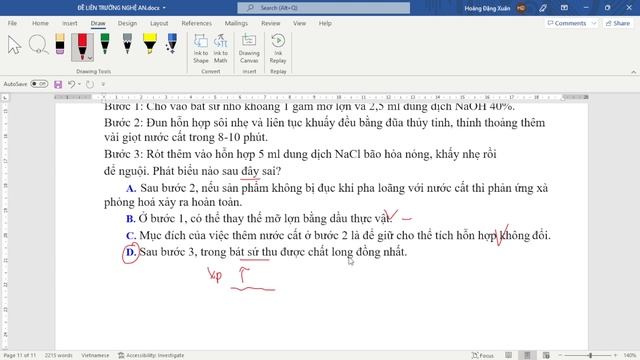The width and height of the screenshot is (640, 360).
Task: Pick the blue sparkle action pen
Action: click(x=171, y=44)
